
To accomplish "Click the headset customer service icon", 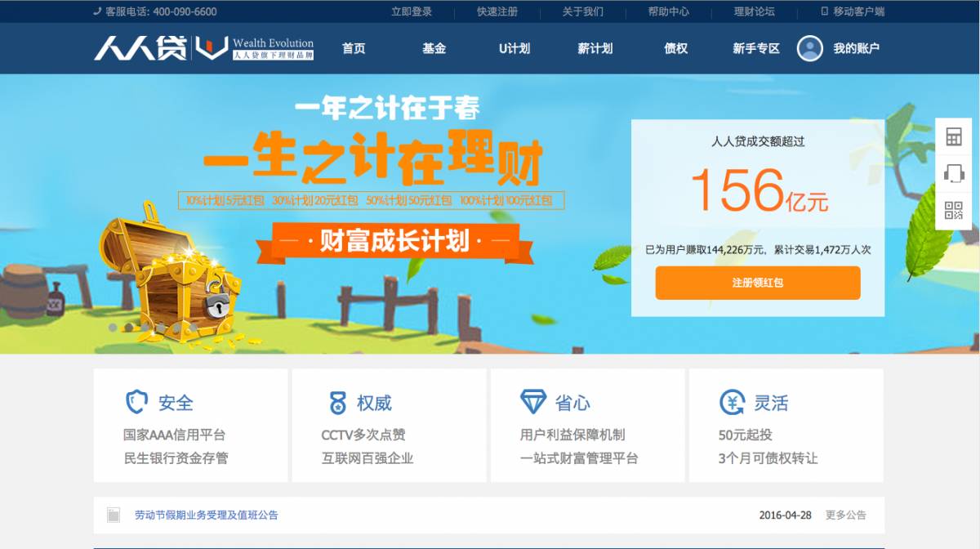I will (953, 173).
